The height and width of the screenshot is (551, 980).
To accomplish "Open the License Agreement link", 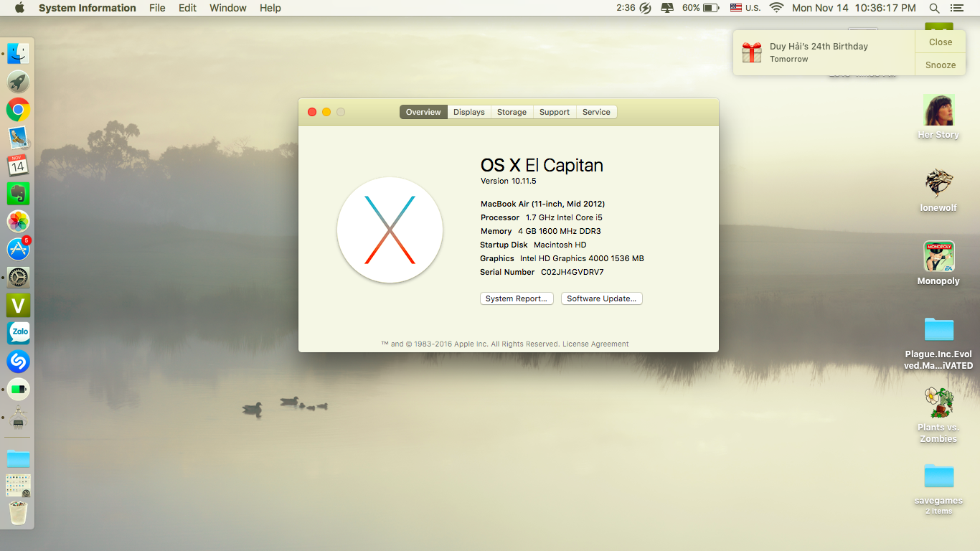I will click(595, 344).
